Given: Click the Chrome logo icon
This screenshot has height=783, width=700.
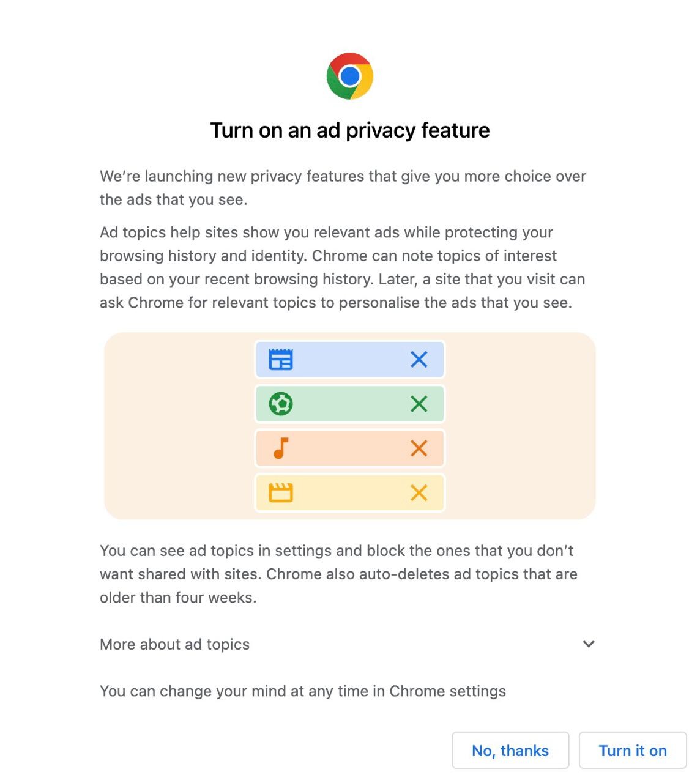Looking at the screenshot, I should point(350,76).
